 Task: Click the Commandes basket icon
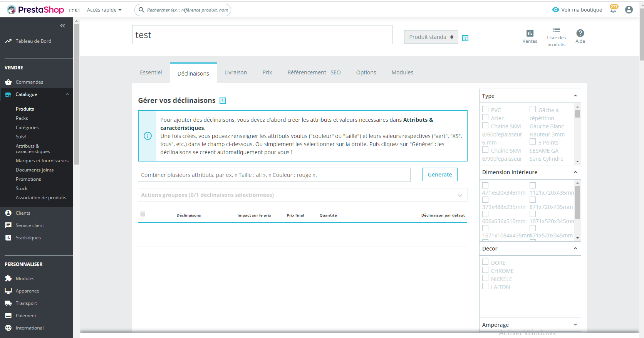point(8,82)
